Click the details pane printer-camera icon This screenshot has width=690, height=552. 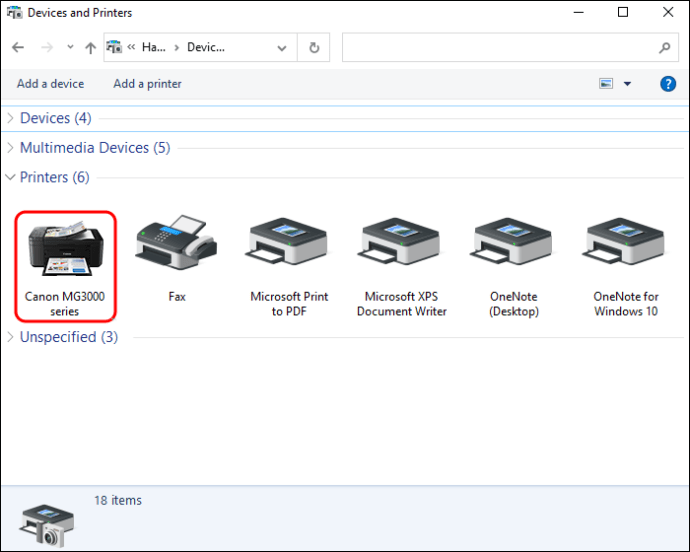[x=47, y=526]
